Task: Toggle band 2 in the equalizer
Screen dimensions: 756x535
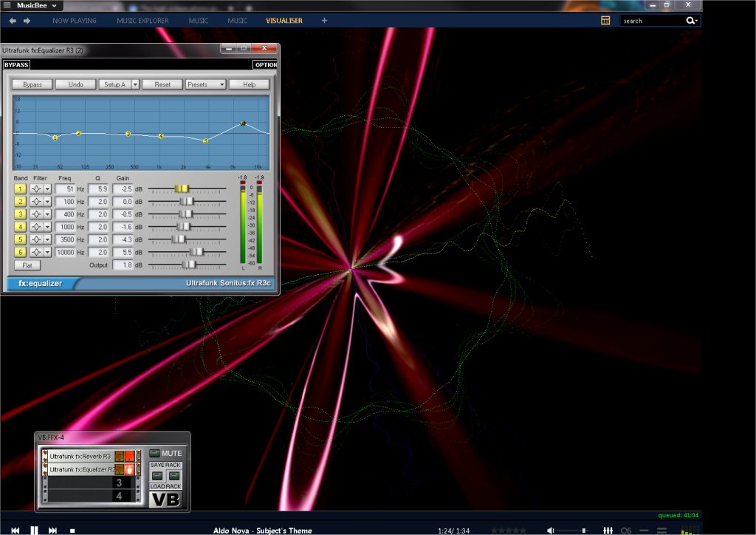Action: [20, 201]
